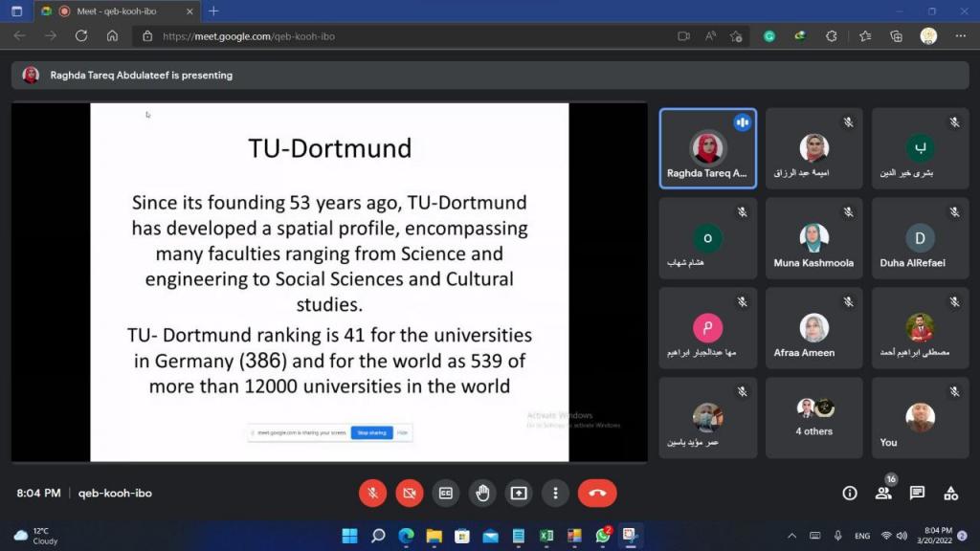This screenshot has width=980, height=551.
Task: Open the Activities panel icon
Action: point(950,493)
